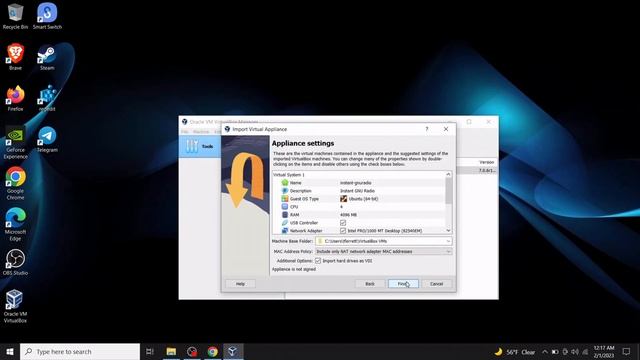This screenshot has width=640, height=360.
Task: Click the CPU row icon
Action: pyautogui.click(x=285, y=207)
